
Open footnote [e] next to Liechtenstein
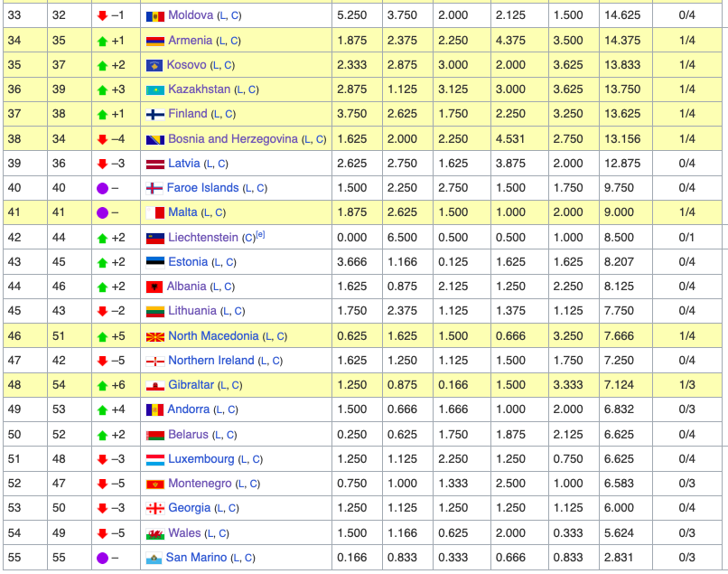click(260, 235)
